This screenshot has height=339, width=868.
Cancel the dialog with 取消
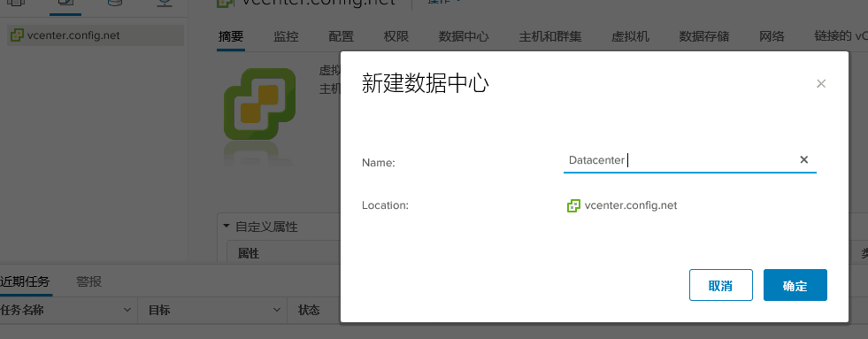pos(721,285)
